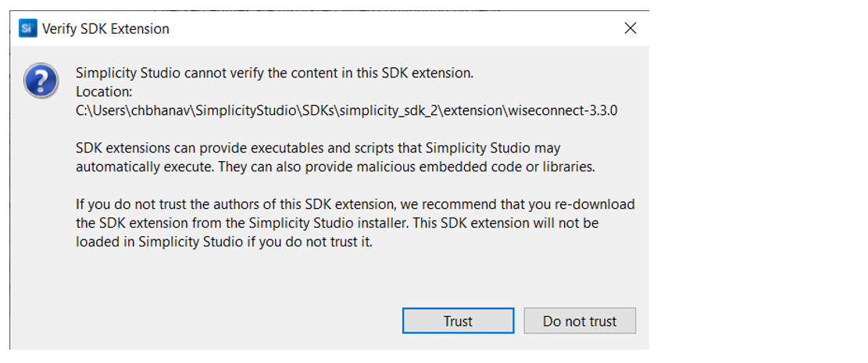Click the 'If you do not trust' line

click(x=355, y=204)
